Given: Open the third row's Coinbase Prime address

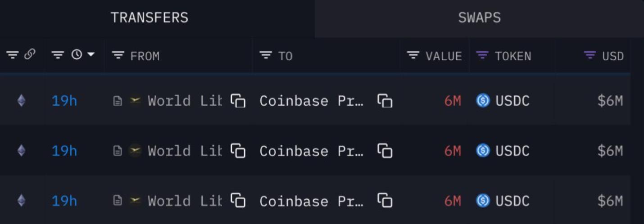Looking at the screenshot, I should click(312, 201).
